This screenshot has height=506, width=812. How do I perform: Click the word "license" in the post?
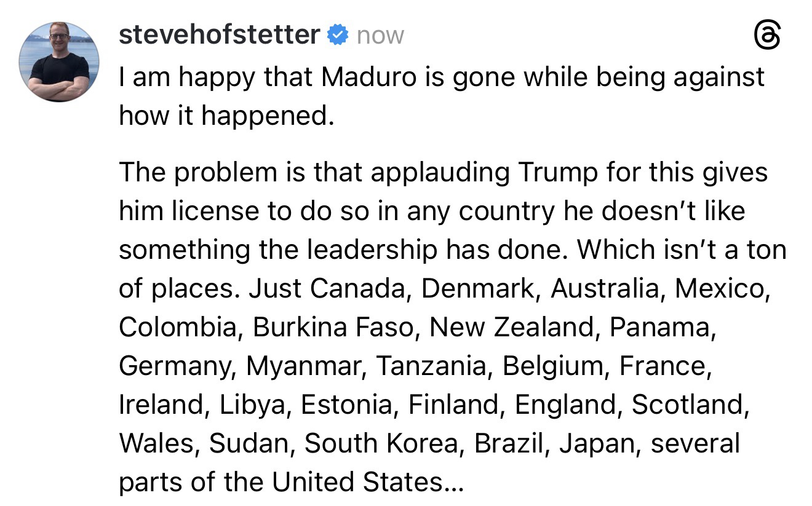[205, 211]
